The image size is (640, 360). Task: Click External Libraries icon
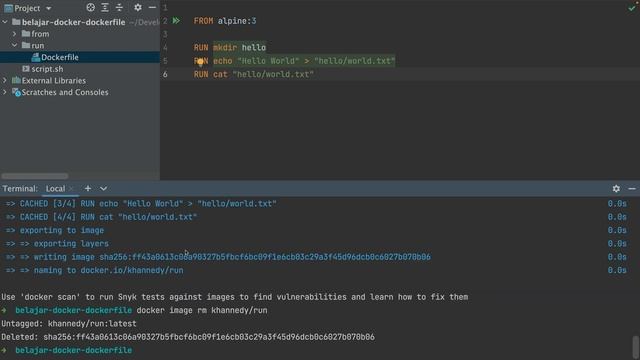coord(16,80)
